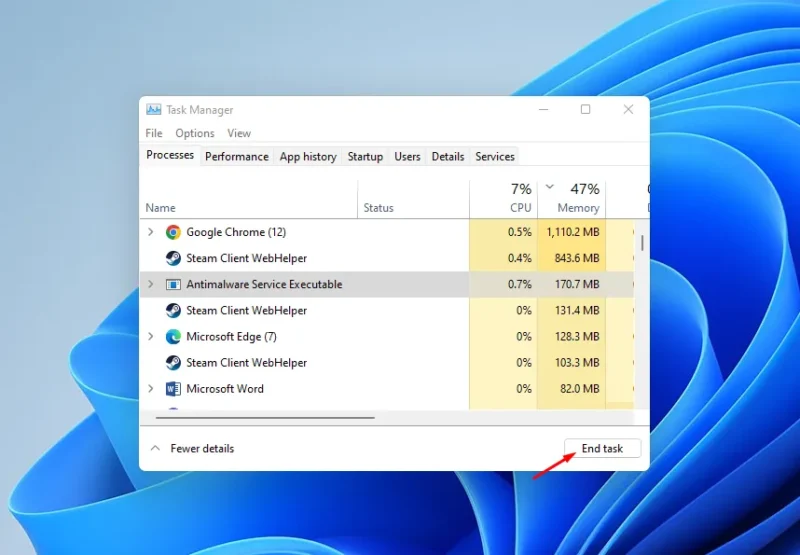Expand the Antimalware Service Executable group
This screenshot has height=555, width=800.
pyautogui.click(x=151, y=284)
